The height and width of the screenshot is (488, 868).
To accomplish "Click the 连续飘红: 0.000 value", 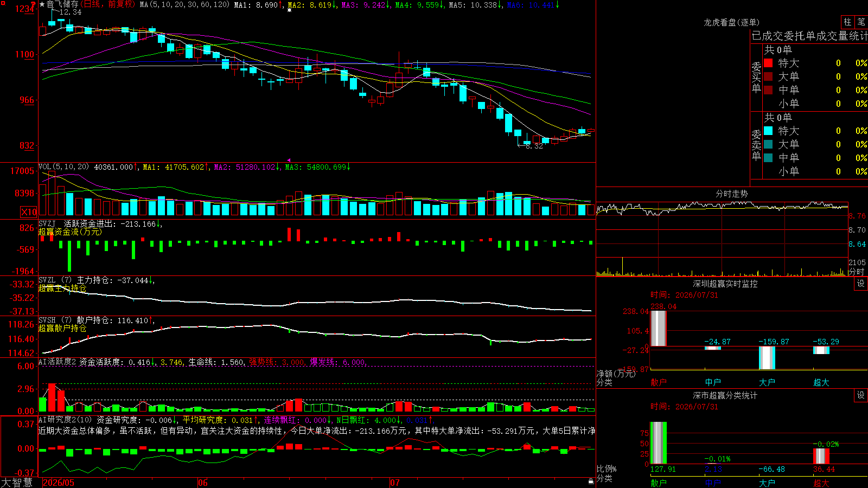I will click(x=298, y=420).
